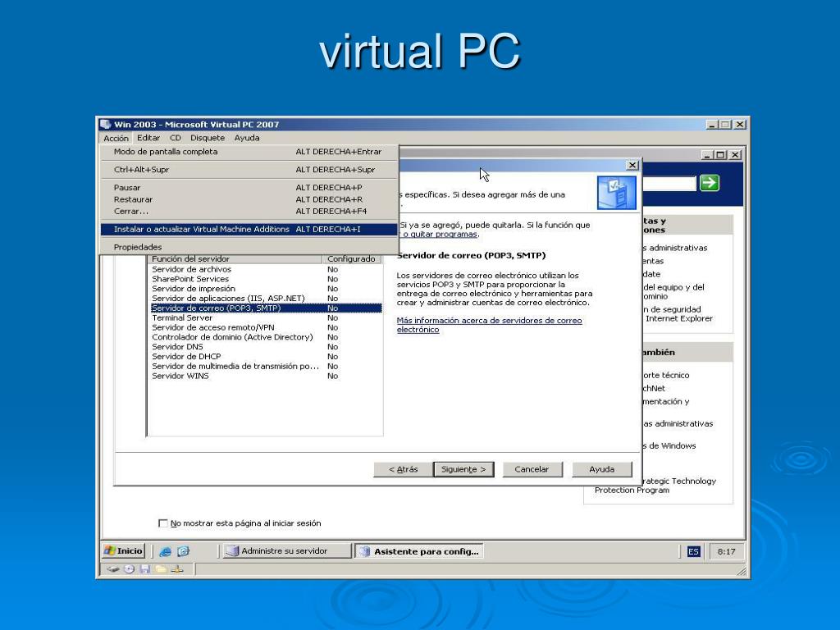Choose Restaurar in the Acción menu

(249, 199)
